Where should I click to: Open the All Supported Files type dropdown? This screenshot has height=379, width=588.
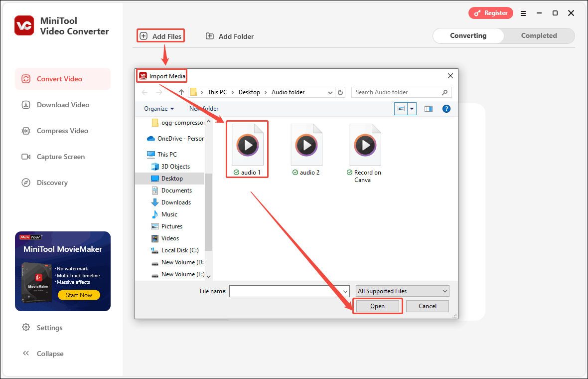click(x=402, y=291)
